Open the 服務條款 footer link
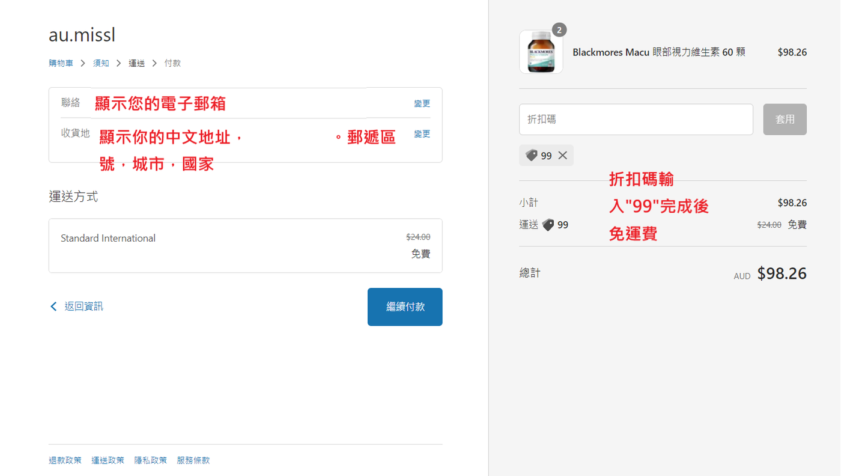Screen dimensions: 868x476 [193, 460]
